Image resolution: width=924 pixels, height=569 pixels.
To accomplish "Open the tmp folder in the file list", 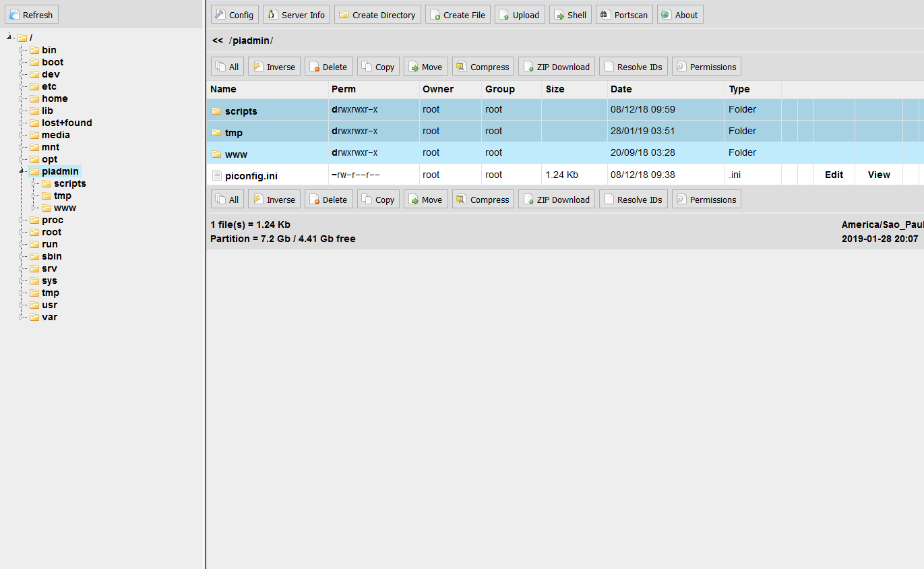I will [234, 133].
